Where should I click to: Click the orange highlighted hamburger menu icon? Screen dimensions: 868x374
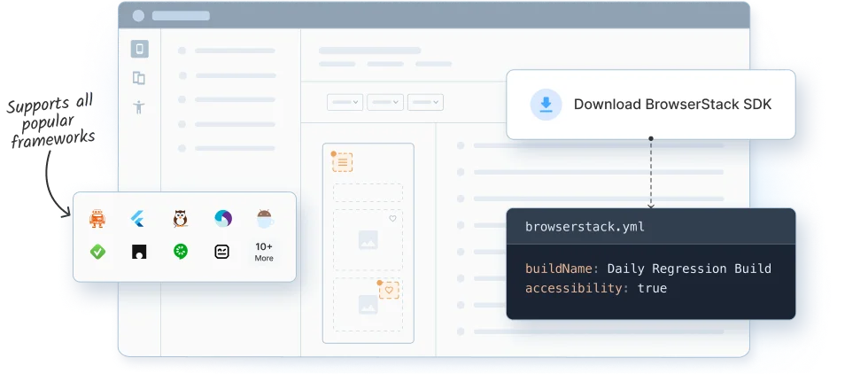[343, 162]
